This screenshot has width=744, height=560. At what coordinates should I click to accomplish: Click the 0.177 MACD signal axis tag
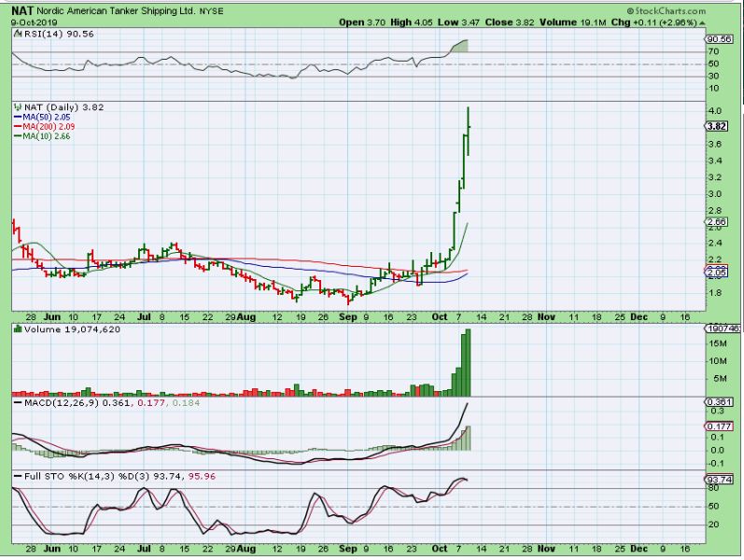(719, 427)
